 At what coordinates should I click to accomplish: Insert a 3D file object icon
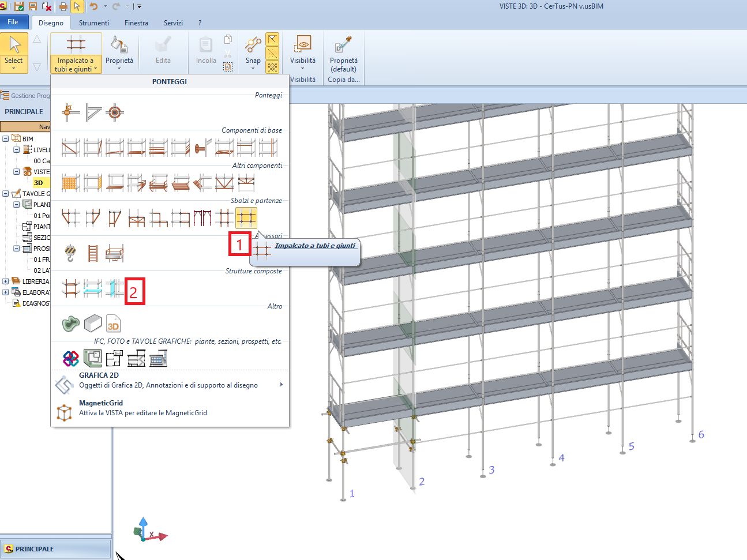114,324
